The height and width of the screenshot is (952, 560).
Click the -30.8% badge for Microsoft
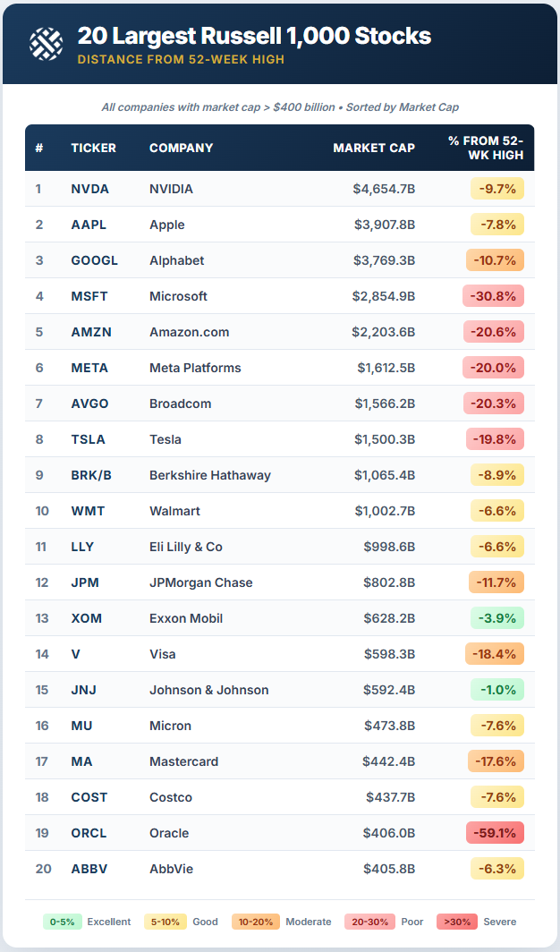(494, 296)
